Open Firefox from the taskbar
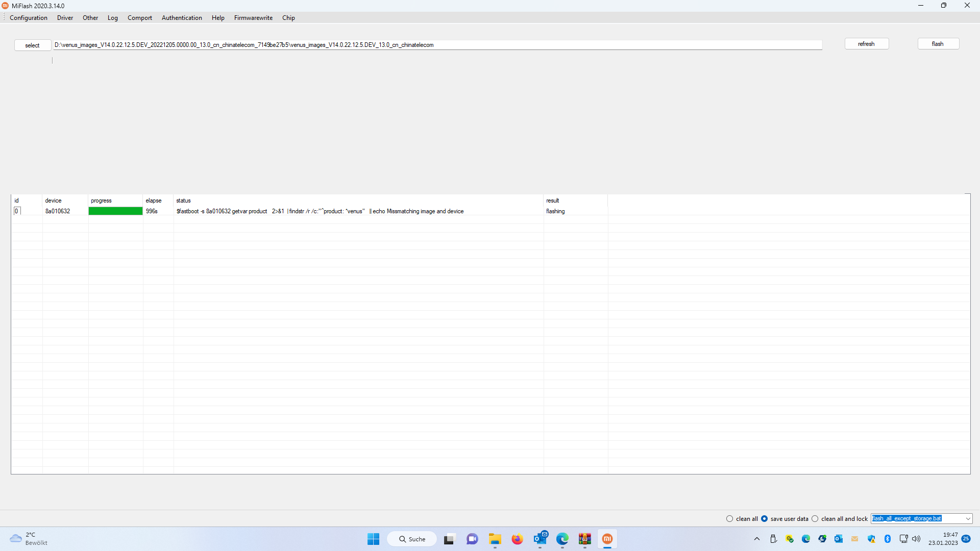The width and height of the screenshot is (980, 551). click(x=517, y=539)
